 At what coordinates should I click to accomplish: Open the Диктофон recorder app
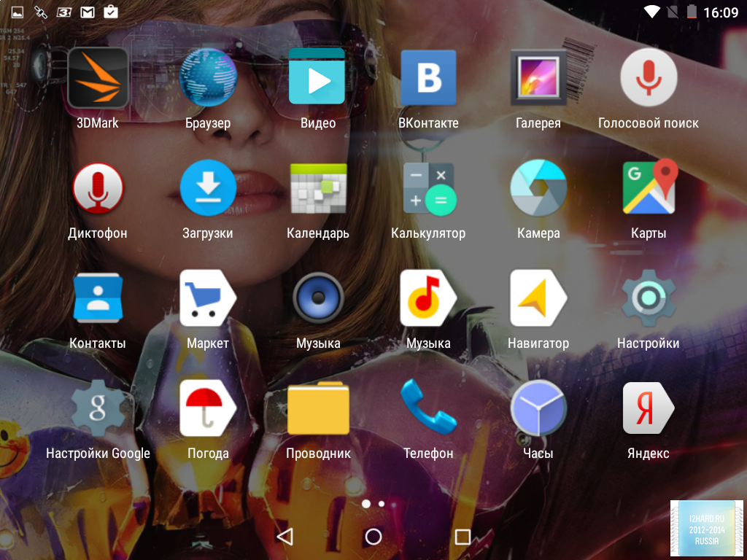click(x=98, y=188)
